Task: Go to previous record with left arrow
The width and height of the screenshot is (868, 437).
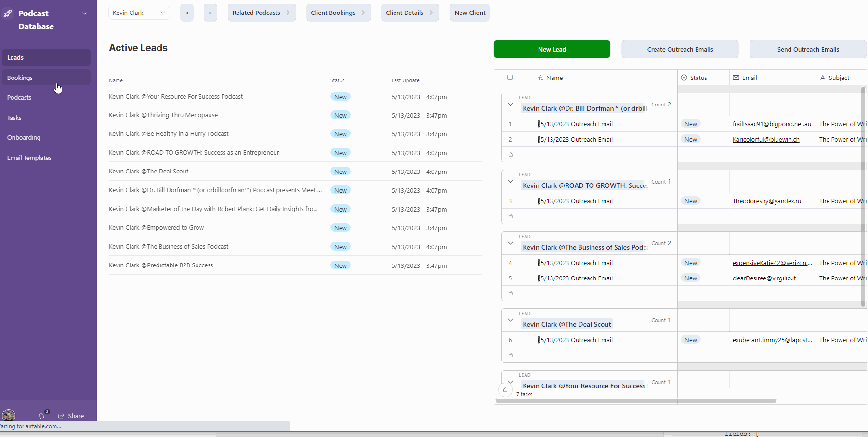Action: point(187,13)
